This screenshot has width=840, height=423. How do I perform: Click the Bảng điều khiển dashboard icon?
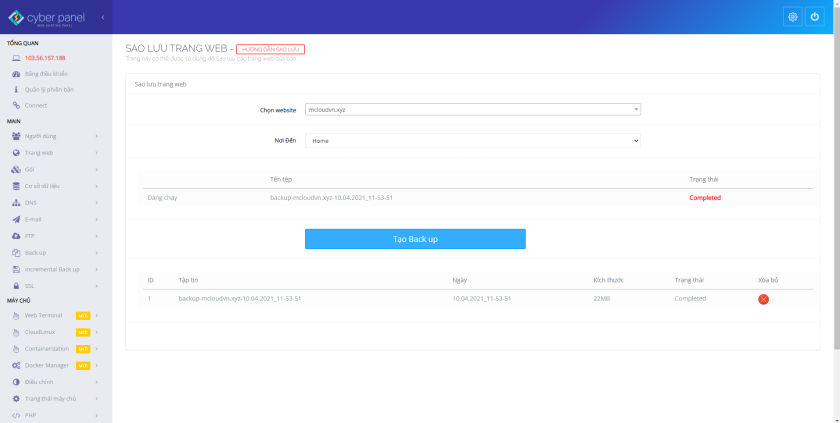pos(16,74)
